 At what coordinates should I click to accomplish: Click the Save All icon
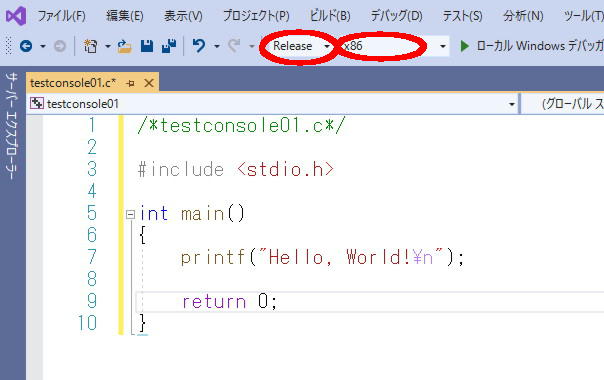pos(169,46)
